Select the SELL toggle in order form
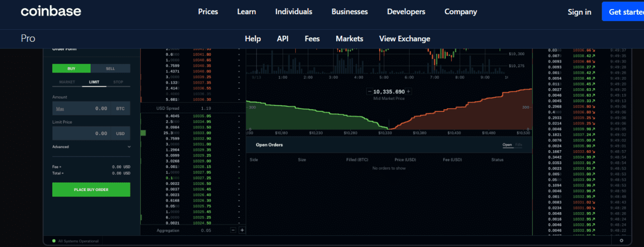This screenshot has height=247, width=644. click(110, 69)
